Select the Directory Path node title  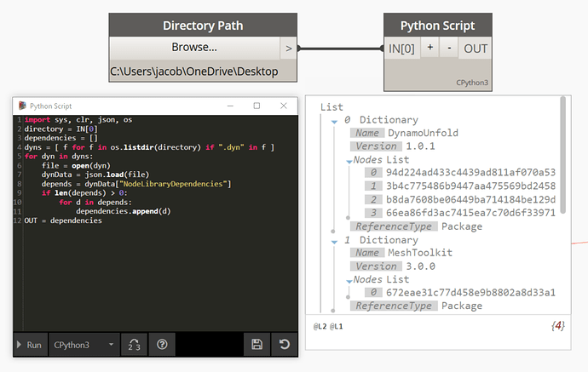(203, 26)
